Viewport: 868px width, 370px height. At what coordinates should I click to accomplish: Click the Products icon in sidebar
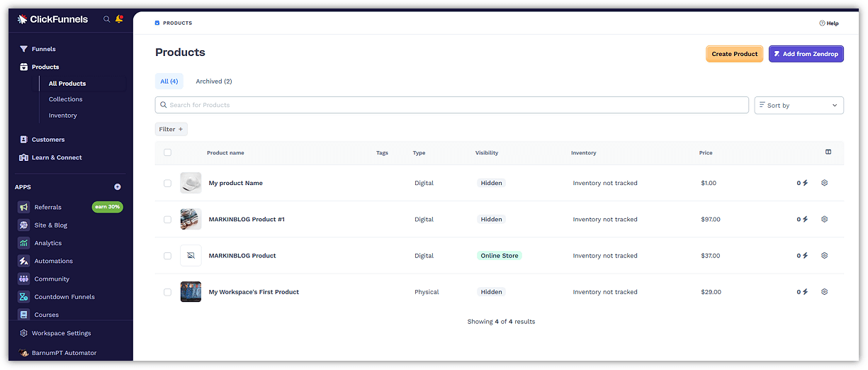24,67
